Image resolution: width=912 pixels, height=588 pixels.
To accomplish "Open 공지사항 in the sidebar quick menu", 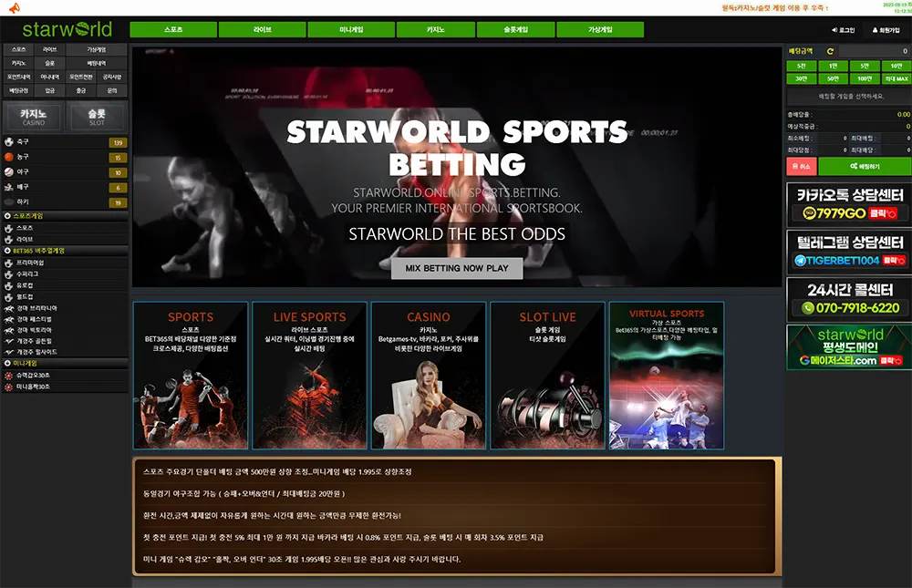I will point(112,77).
